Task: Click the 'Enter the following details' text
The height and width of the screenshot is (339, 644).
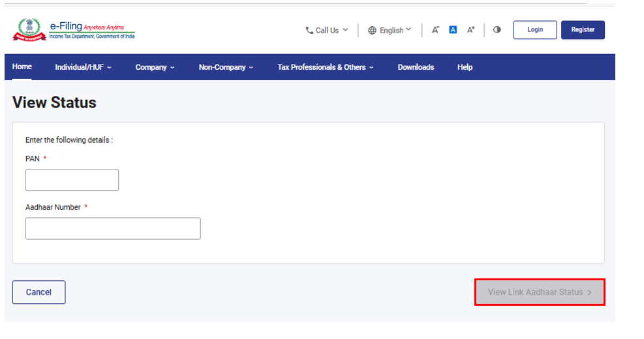Action: click(69, 140)
